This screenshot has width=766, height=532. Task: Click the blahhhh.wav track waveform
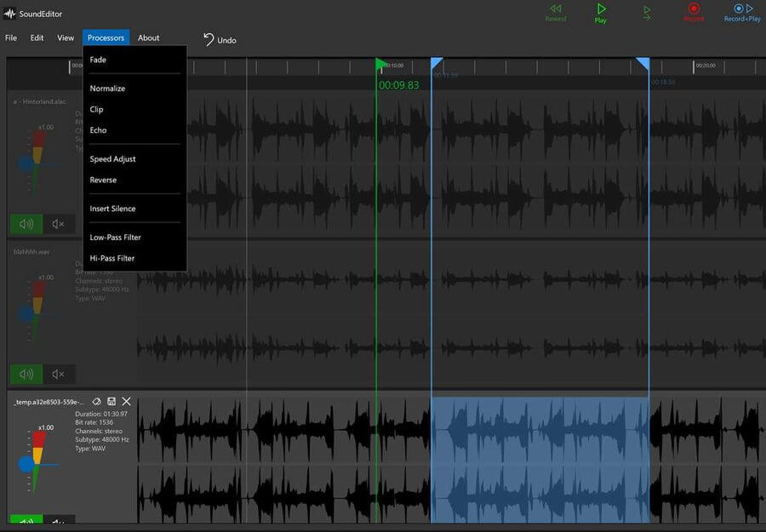pos(452,314)
